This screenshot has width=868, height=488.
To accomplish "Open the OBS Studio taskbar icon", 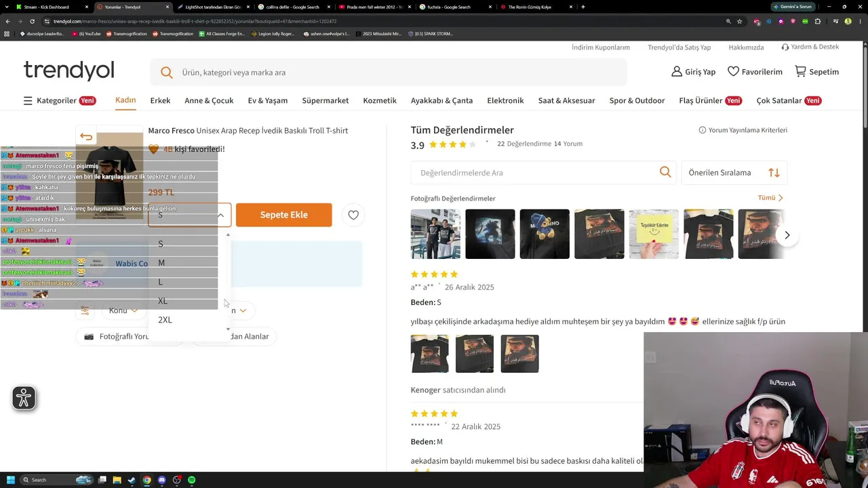I will 176,480.
